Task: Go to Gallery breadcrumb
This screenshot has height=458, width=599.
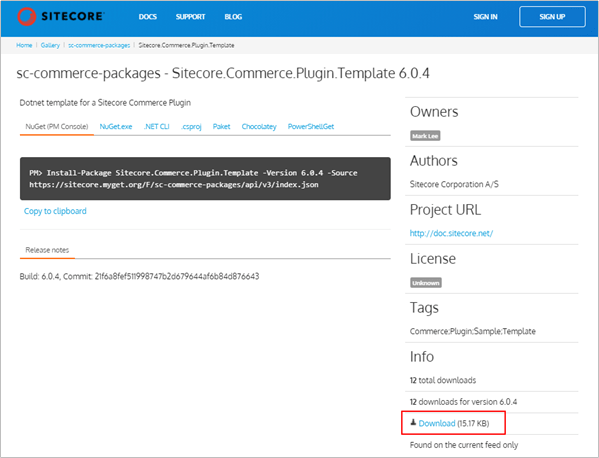Action: pyautogui.click(x=50, y=45)
